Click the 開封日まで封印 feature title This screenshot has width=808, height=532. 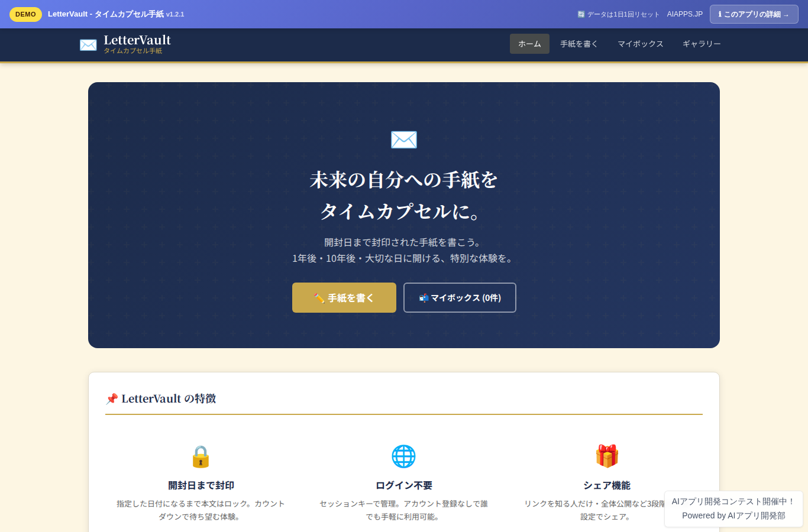(x=201, y=485)
